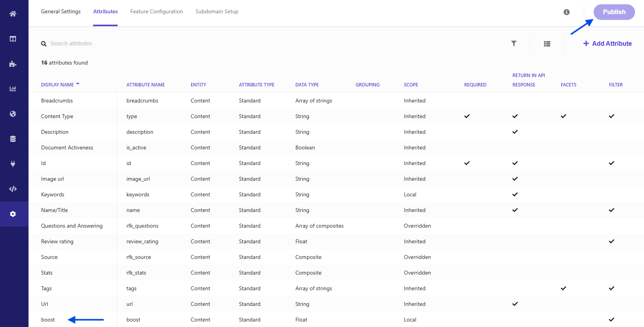This screenshot has width=644, height=327.
Task: Select the 'rfk_questions' attribute name cell
Action: (x=142, y=226)
